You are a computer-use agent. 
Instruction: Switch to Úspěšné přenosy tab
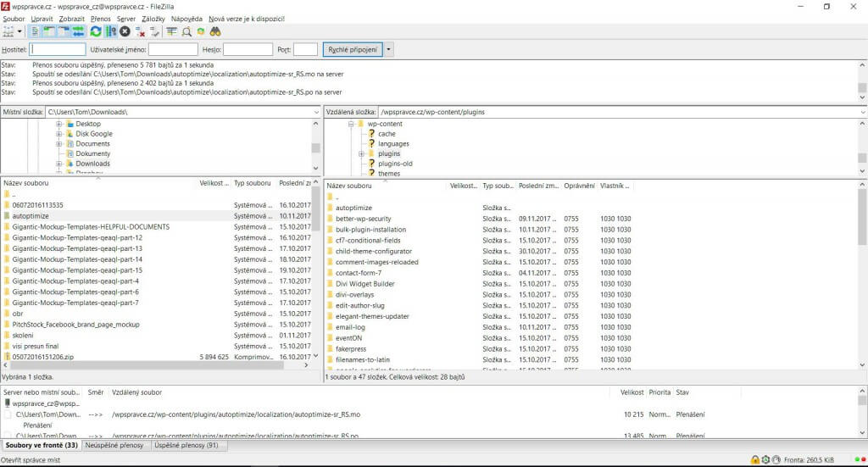pyautogui.click(x=186, y=446)
